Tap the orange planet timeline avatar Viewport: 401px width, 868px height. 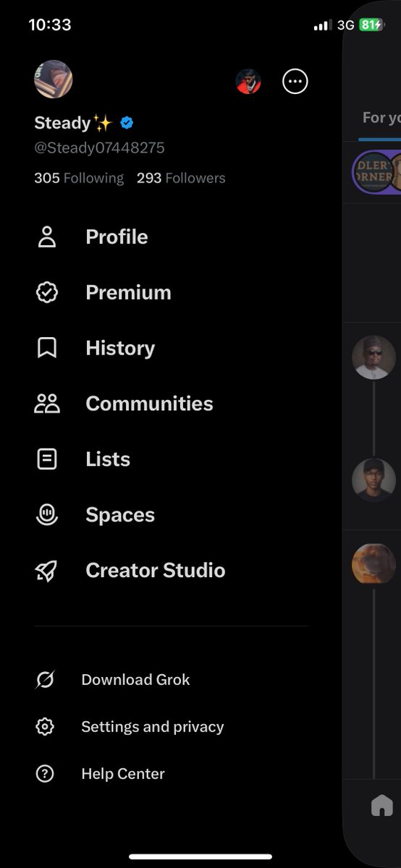click(373, 564)
